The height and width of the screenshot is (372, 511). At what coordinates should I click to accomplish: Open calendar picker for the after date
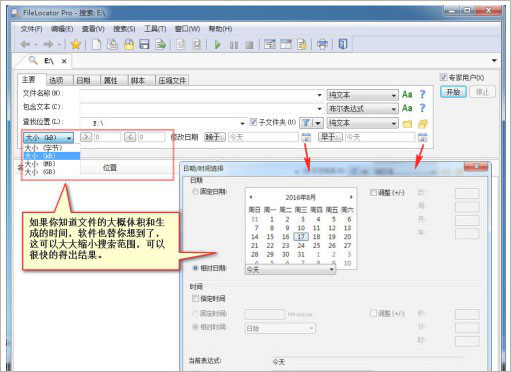point(306,137)
